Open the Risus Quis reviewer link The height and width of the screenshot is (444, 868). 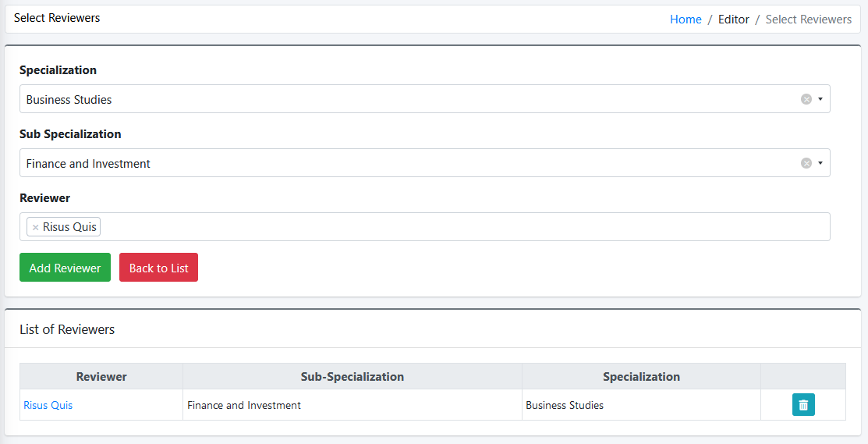tap(48, 405)
